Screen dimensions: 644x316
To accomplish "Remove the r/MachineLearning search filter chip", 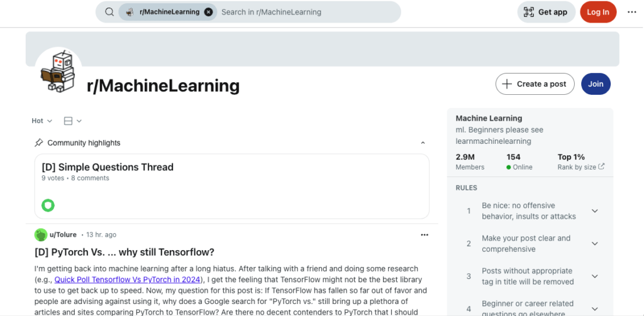I will coord(209,12).
